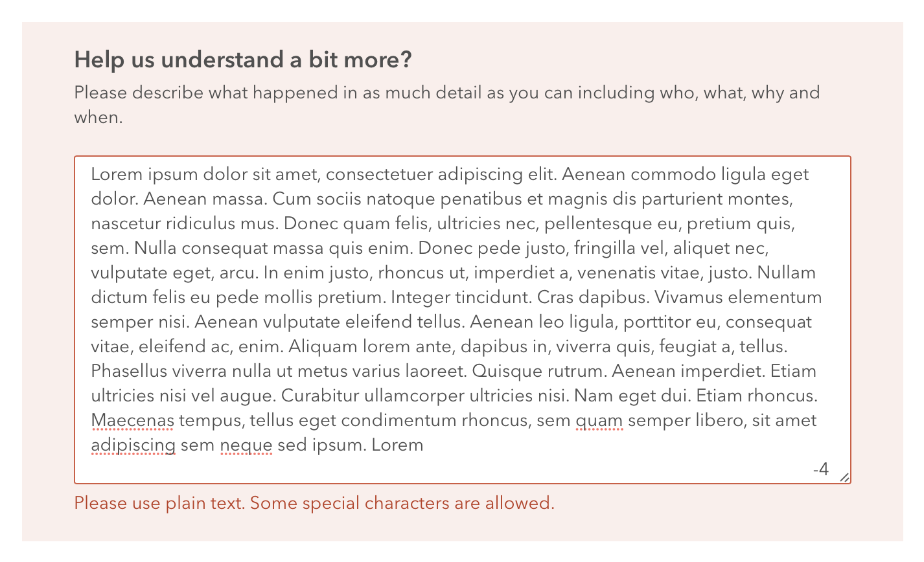924x562 pixels.
Task: Click the underlined word "quam" in last lines
Action: tap(599, 421)
